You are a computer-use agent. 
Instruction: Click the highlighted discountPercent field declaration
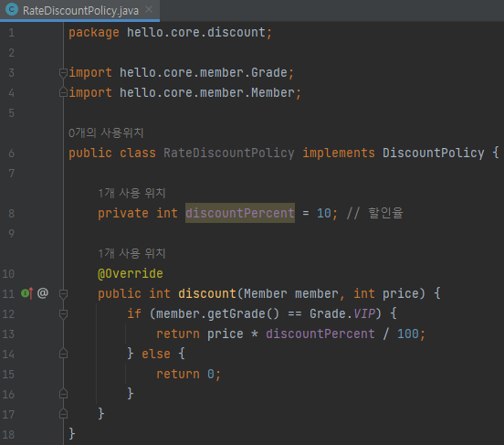tap(240, 213)
